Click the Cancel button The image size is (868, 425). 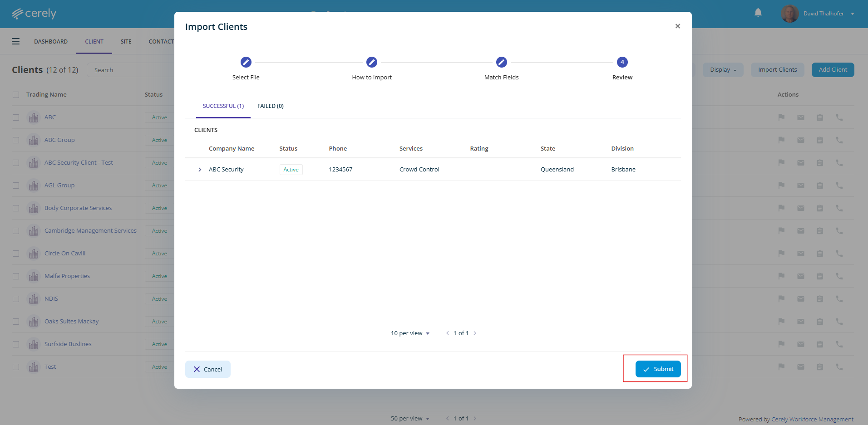click(x=208, y=369)
